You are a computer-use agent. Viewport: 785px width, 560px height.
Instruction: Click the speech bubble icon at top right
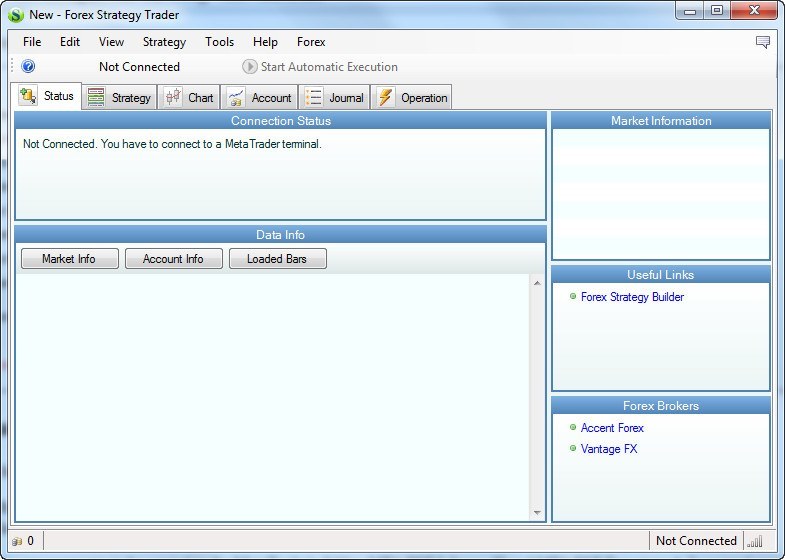pyautogui.click(x=762, y=42)
